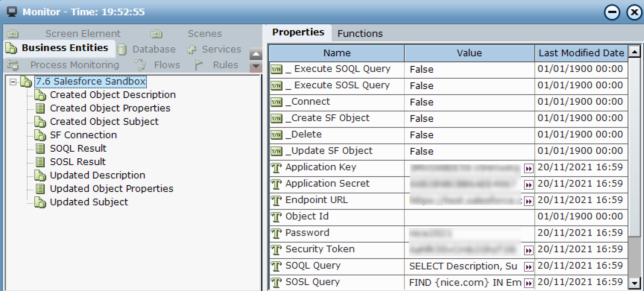Select Updated Subject in tree
The image size is (644, 291).
click(89, 202)
